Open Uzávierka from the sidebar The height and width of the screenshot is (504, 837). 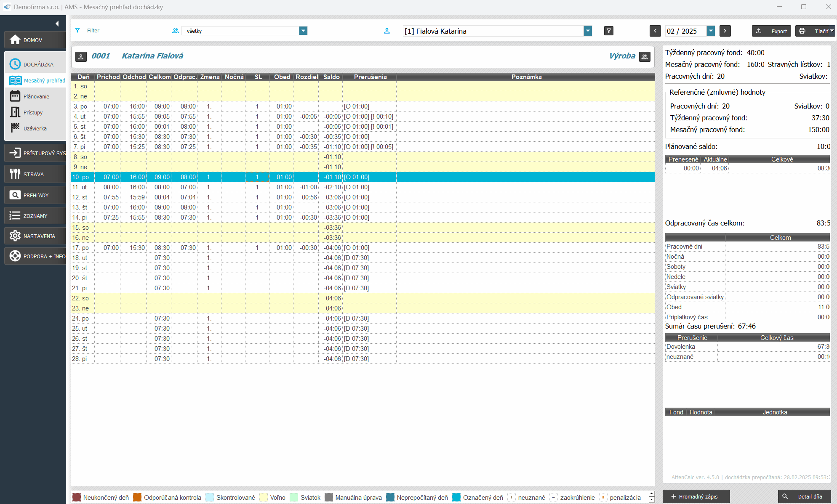[x=35, y=128]
